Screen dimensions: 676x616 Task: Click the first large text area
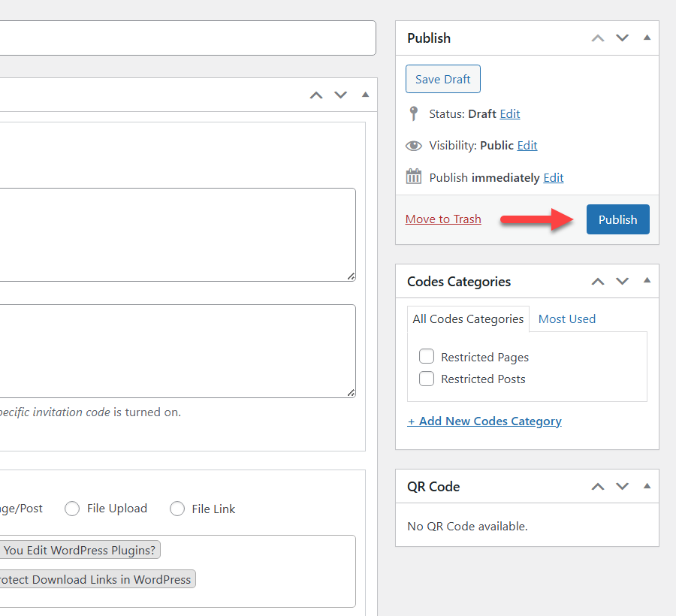(x=177, y=235)
